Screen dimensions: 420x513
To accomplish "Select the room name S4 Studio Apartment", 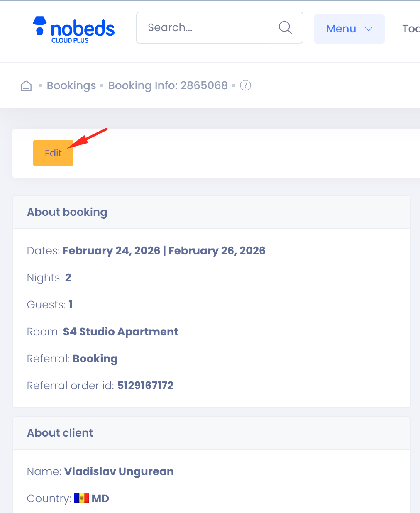I will (120, 332).
